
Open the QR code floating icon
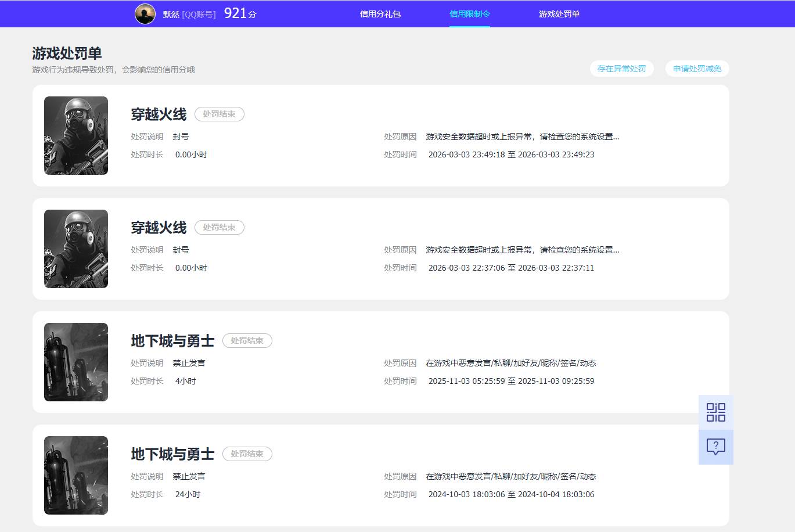[715, 412]
